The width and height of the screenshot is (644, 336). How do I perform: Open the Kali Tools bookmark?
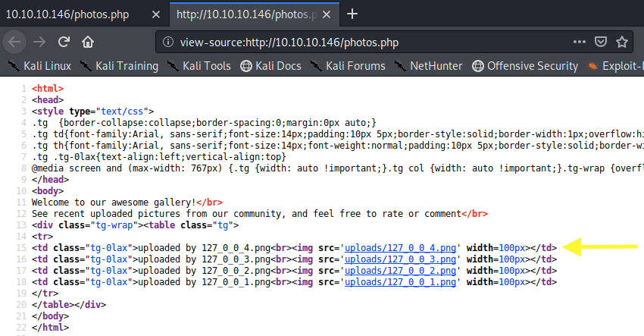(x=199, y=66)
